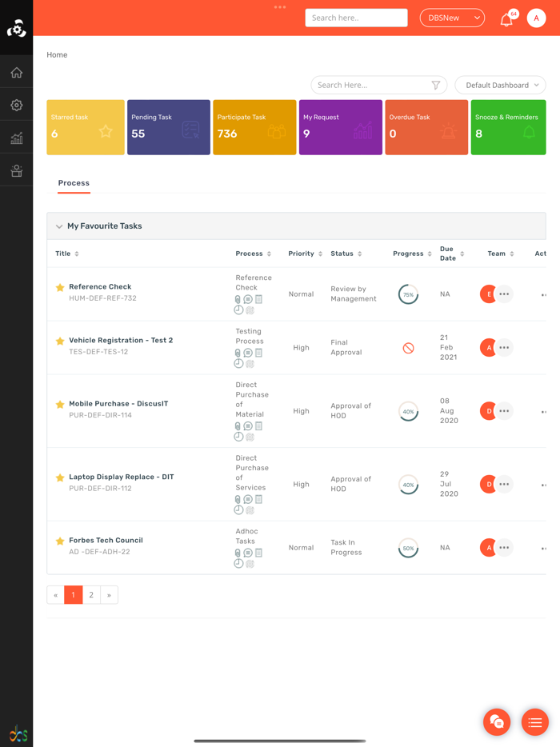Click clock icon in Forbes Tech Council row
This screenshot has height=747, width=560.
238,563
